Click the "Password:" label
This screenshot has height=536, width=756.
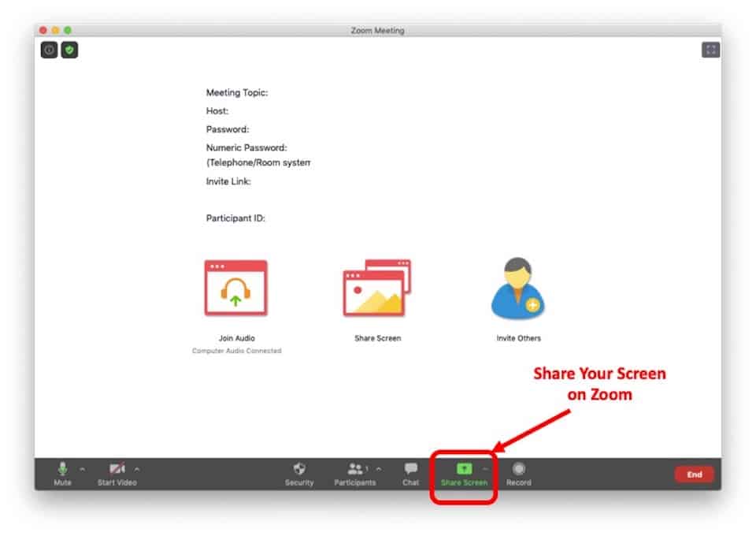[228, 129]
